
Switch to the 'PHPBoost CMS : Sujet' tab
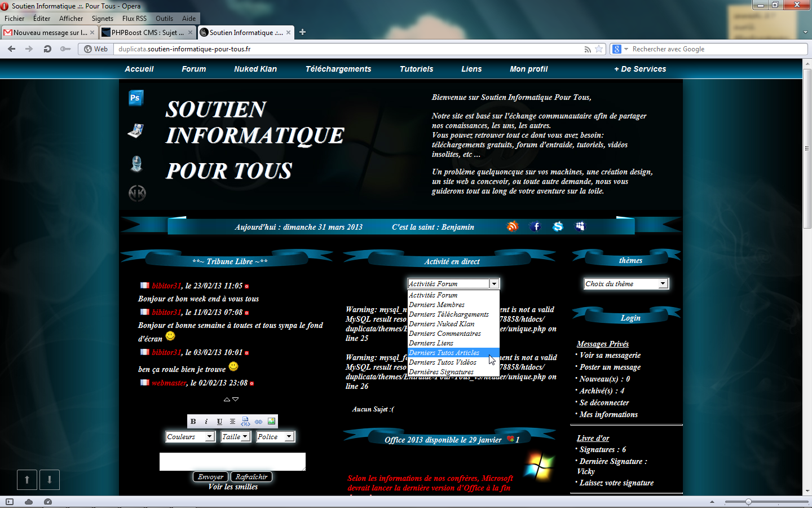tap(147, 33)
